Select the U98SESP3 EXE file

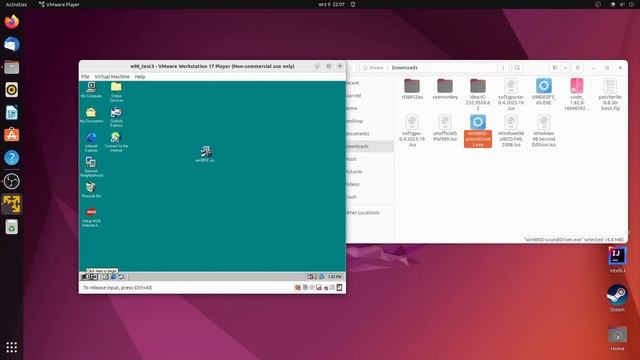click(x=544, y=91)
